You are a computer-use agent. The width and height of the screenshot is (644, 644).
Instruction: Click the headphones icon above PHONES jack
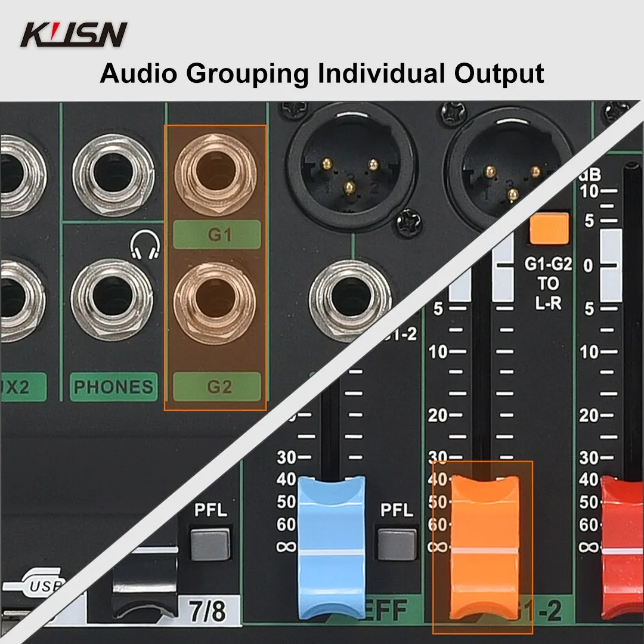145,245
